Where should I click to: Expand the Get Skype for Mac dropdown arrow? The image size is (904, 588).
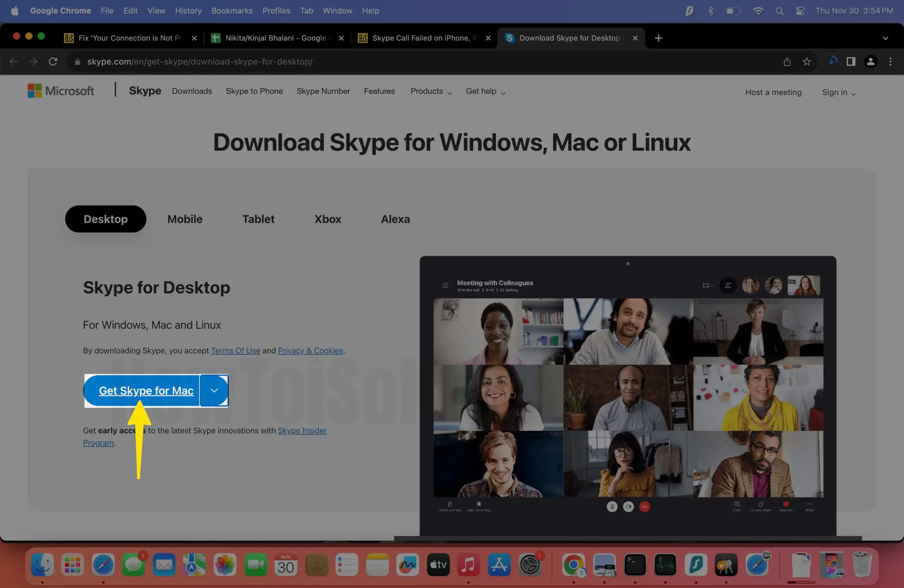pyautogui.click(x=214, y=391)
